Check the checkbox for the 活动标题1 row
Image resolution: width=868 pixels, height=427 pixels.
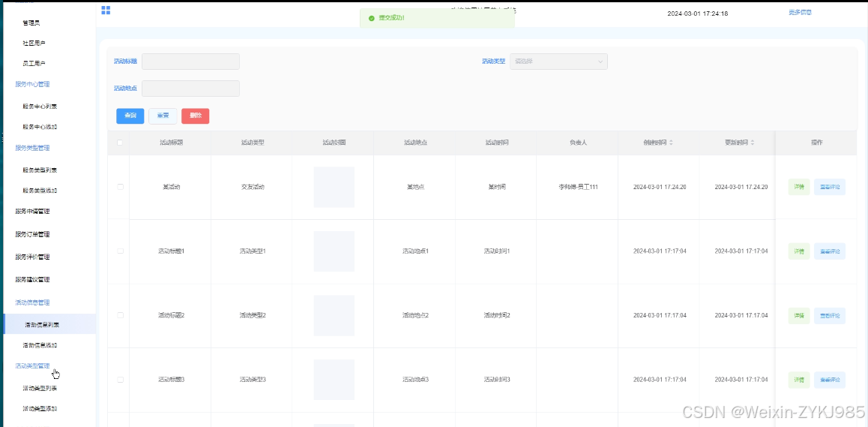click(120, 251)
